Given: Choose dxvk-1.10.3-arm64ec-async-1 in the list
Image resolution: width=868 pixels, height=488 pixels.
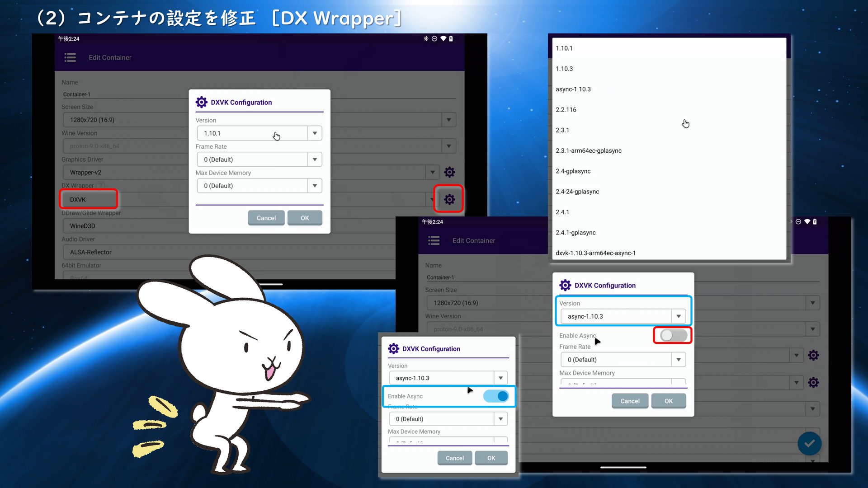Looking at the screenshot, I should [669, 253].
